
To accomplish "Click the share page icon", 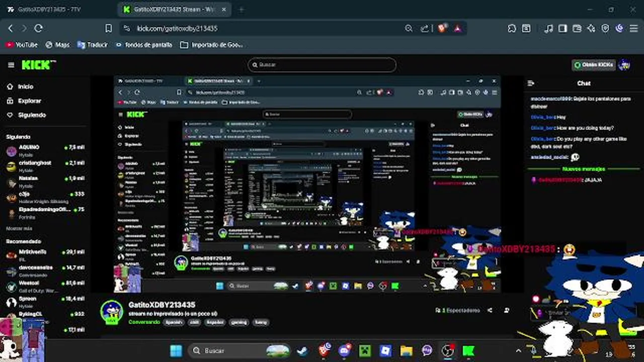I will [425, 29].
